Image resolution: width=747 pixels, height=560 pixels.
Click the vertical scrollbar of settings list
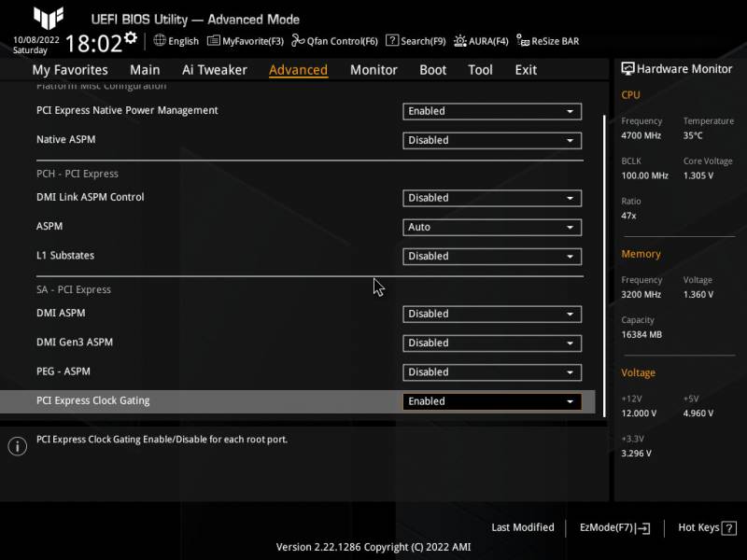604,266
